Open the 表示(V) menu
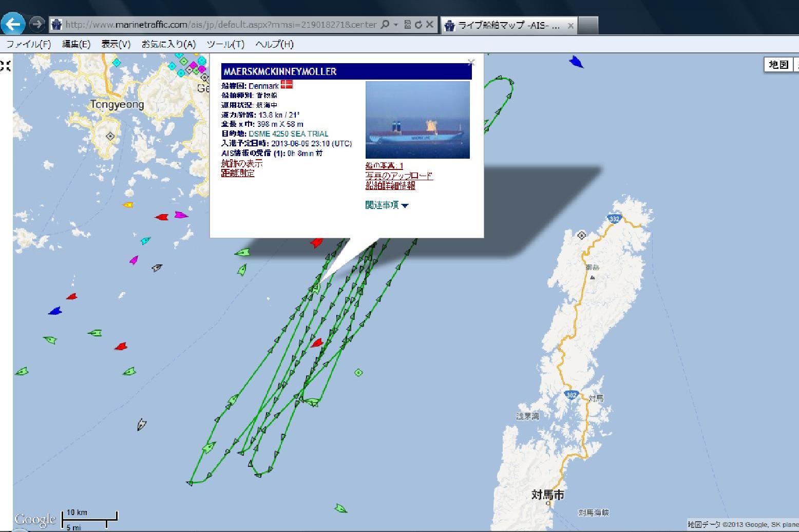799x532 pixels. [116, 44]
